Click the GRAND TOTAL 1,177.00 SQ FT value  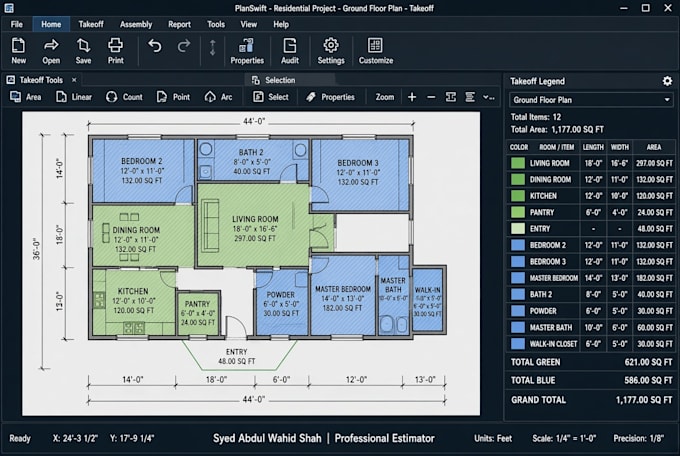pyautogui.click(x=644, y=400)
